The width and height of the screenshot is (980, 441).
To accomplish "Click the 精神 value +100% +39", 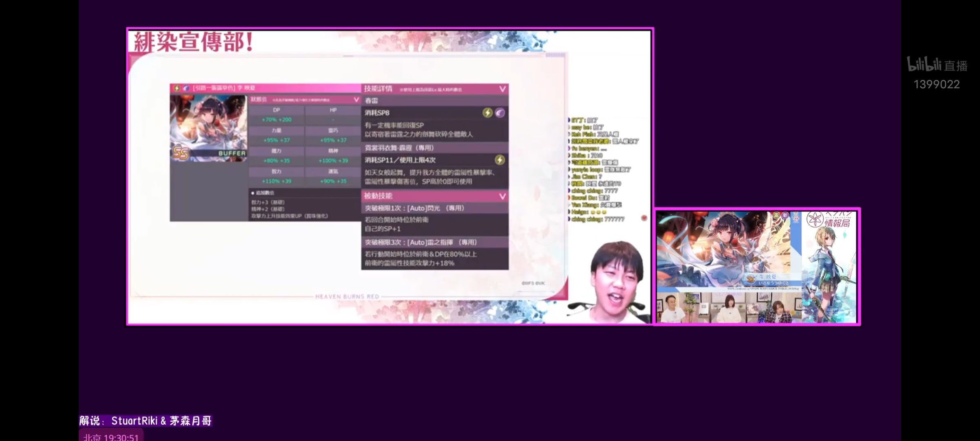I will (x=333, y=160).
